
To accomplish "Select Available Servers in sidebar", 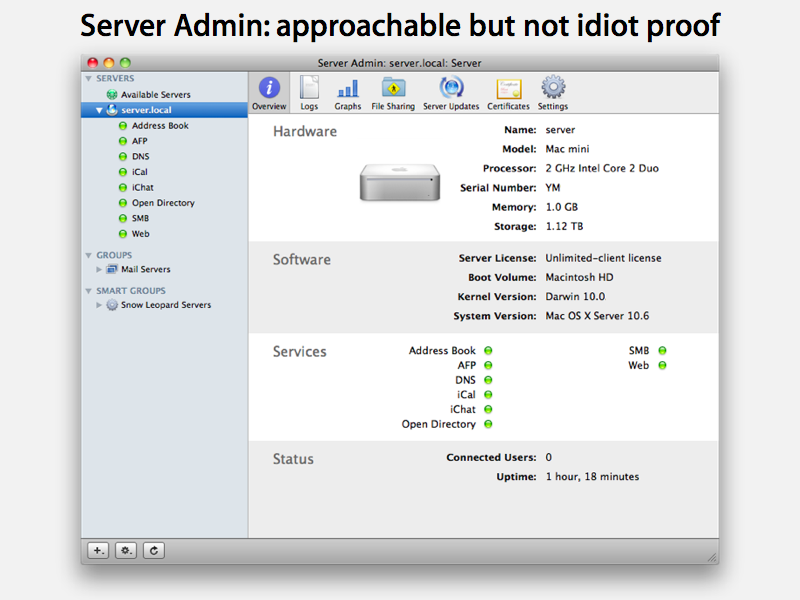I will (x=156, y=94).
